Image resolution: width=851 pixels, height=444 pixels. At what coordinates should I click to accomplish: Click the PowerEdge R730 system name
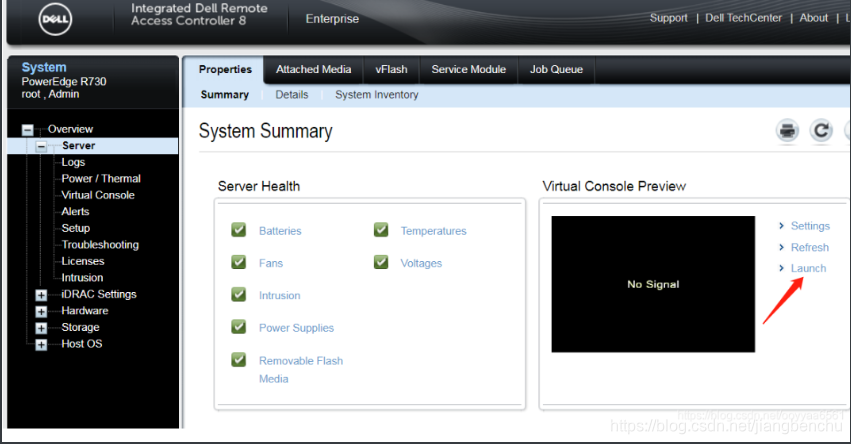[64, 81]
